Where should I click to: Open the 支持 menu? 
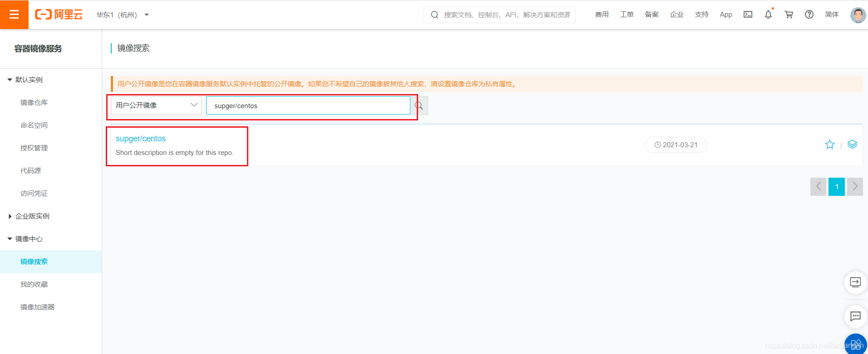pyautogui.click(x=702, y=15)
